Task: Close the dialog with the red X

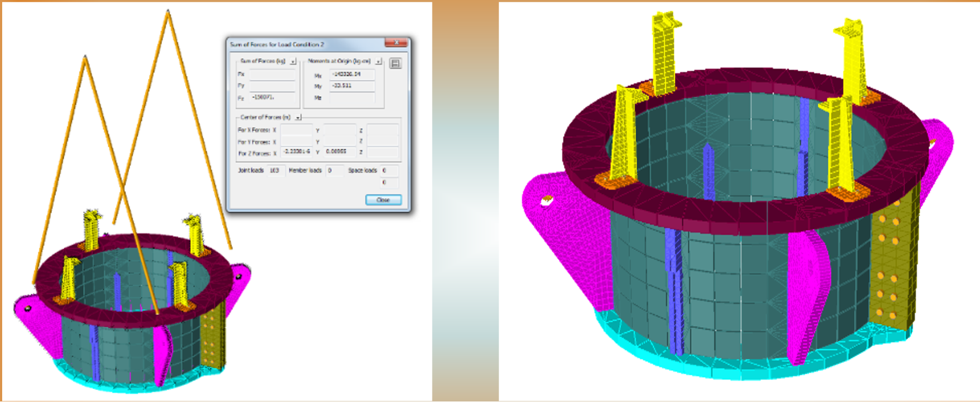Action: tap(396, 43)
